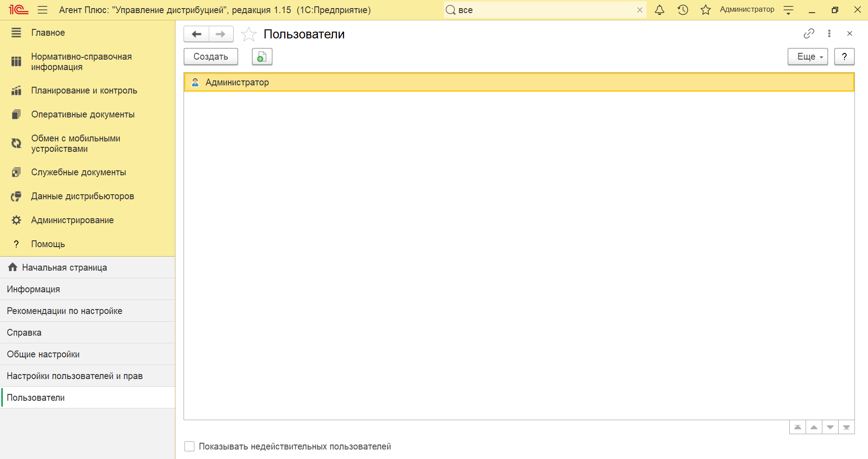Click the Служебные документы icon
Screen dimensions: 868x459
coord(16,172)
